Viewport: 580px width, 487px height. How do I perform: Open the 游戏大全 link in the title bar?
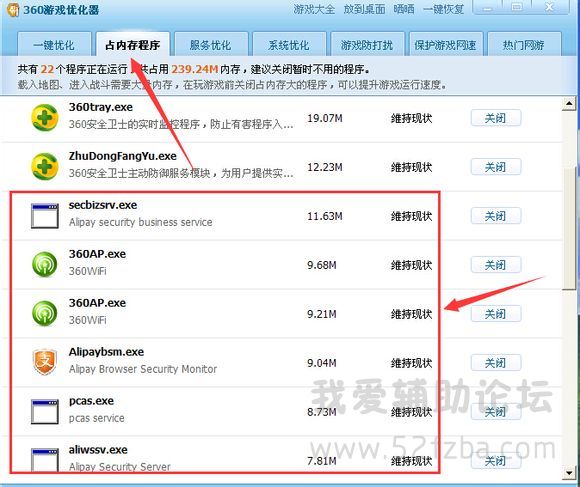click(x=314, y=9)
